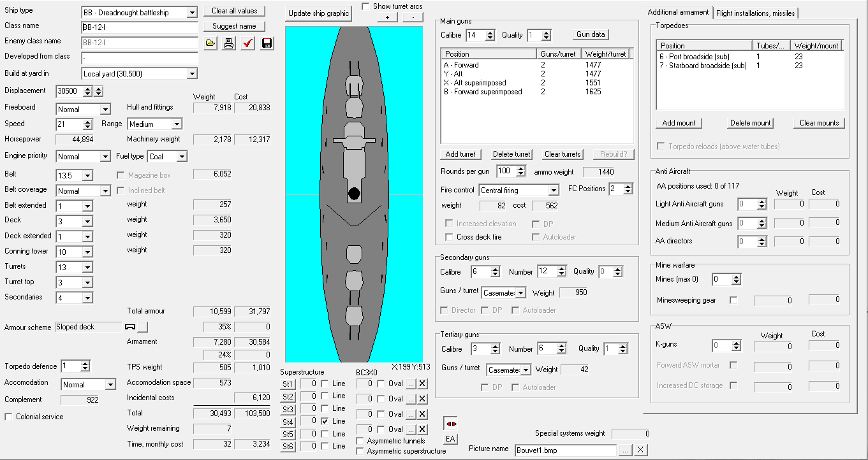Enable the Show turret arcs checkbox
The width and height of the screenshot is (868, 460).
[365, 6]
